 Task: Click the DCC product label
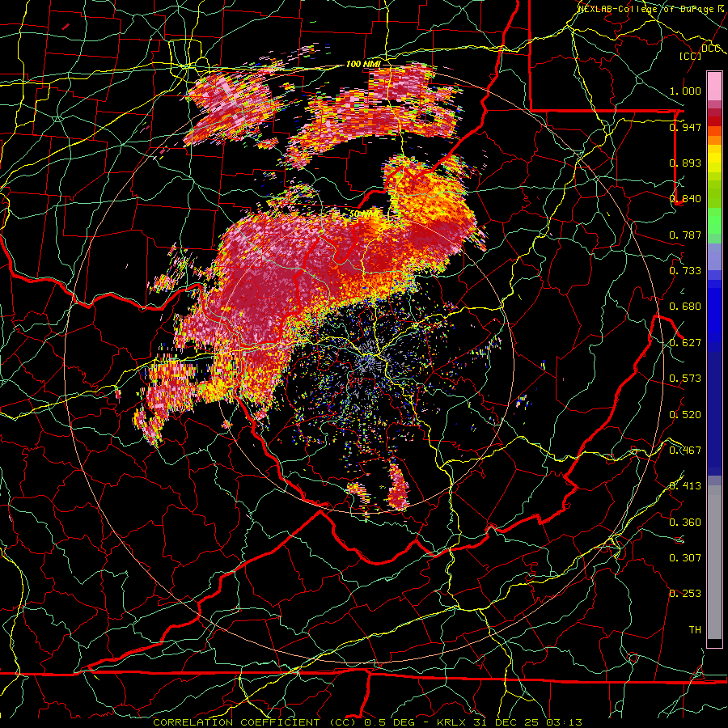click(710, 49)
